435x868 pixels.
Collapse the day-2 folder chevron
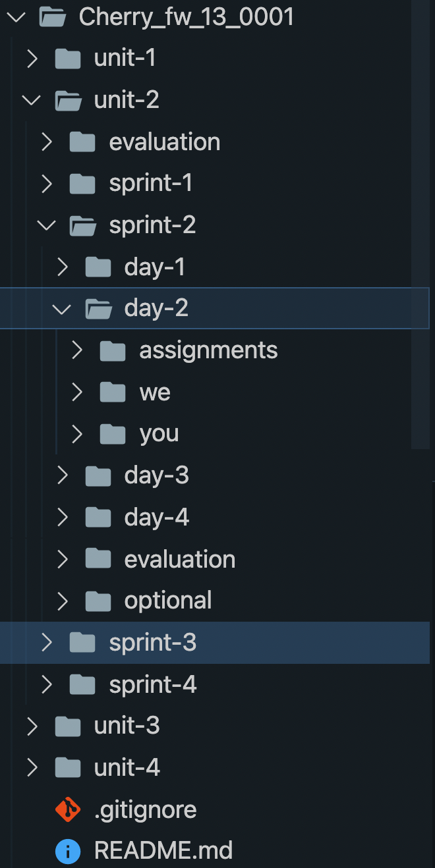coord(61,309)
